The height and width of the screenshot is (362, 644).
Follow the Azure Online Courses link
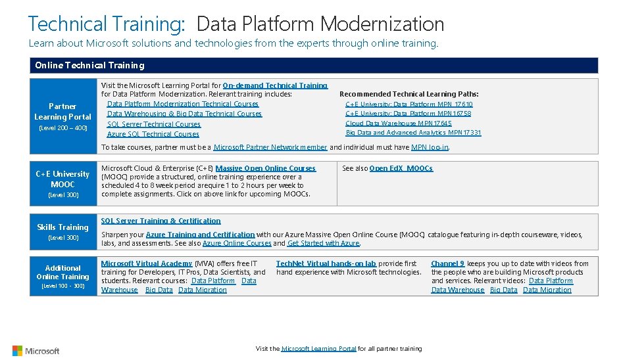point(237,243)
